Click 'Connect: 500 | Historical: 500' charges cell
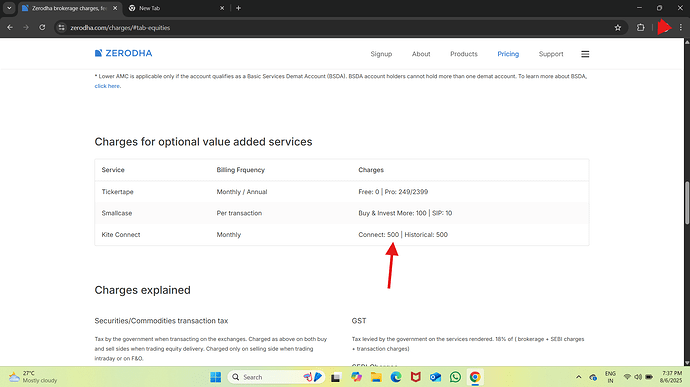Screen dimensions: 690x387 coord(403,235)
